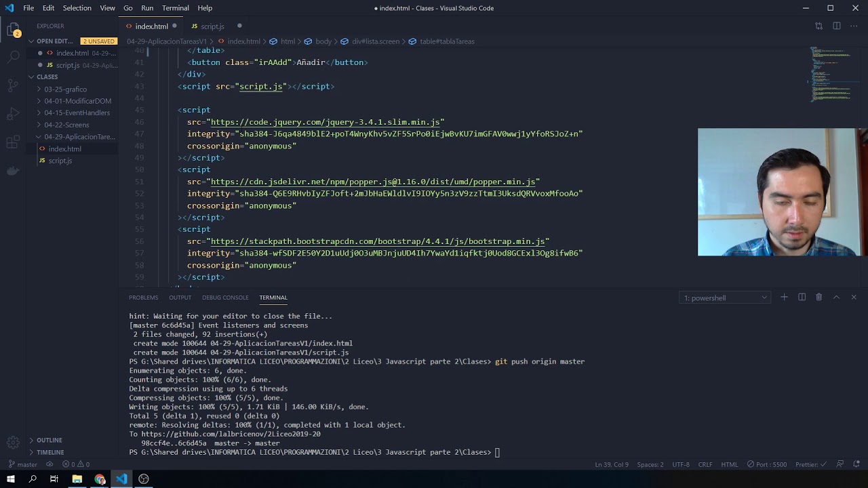Open Windows Start menu
This screenshot has height=488, width=868.
10,479
